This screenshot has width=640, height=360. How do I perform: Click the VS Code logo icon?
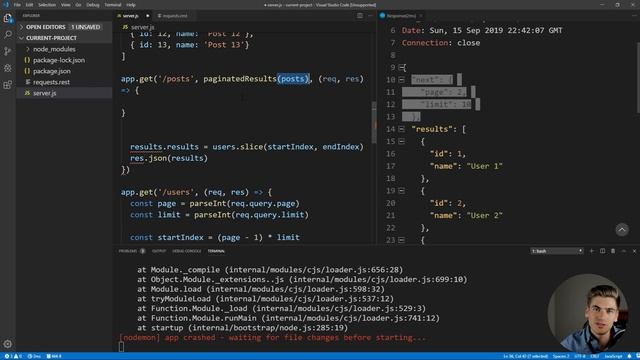pos(6,5)
